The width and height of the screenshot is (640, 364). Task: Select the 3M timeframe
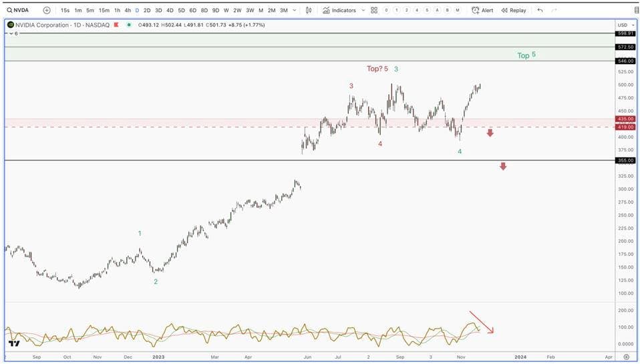pyautogui.click(x=284, y=10)
